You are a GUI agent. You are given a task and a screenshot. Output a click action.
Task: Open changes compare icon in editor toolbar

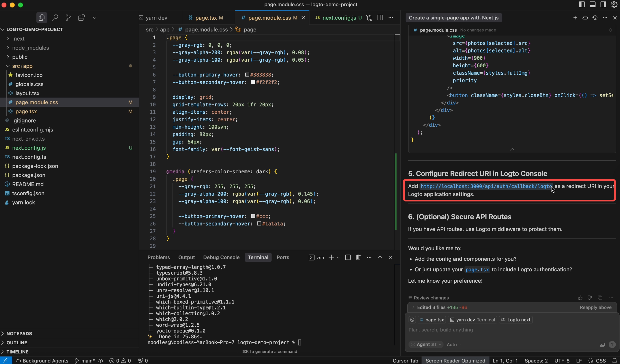coord(369,18)
